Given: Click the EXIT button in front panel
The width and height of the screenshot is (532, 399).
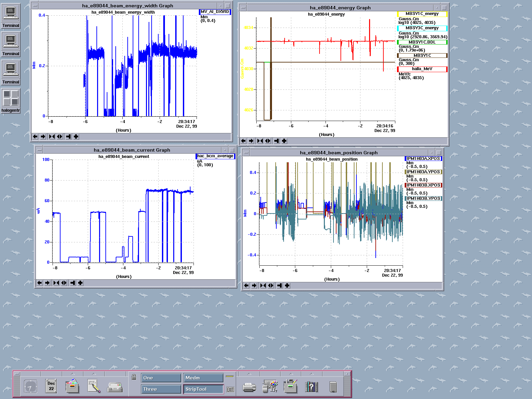Looking at the screenshot, I should tap(230, 389).
